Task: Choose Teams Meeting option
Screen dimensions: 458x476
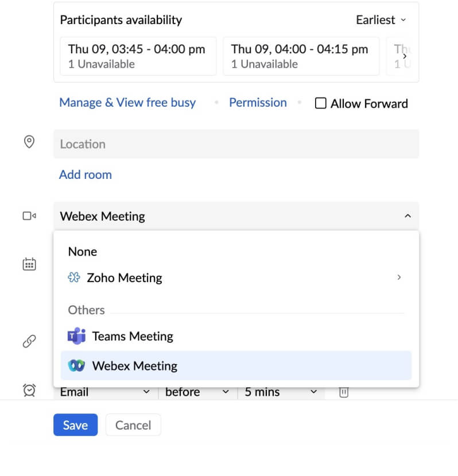Action: click(236, 337)
